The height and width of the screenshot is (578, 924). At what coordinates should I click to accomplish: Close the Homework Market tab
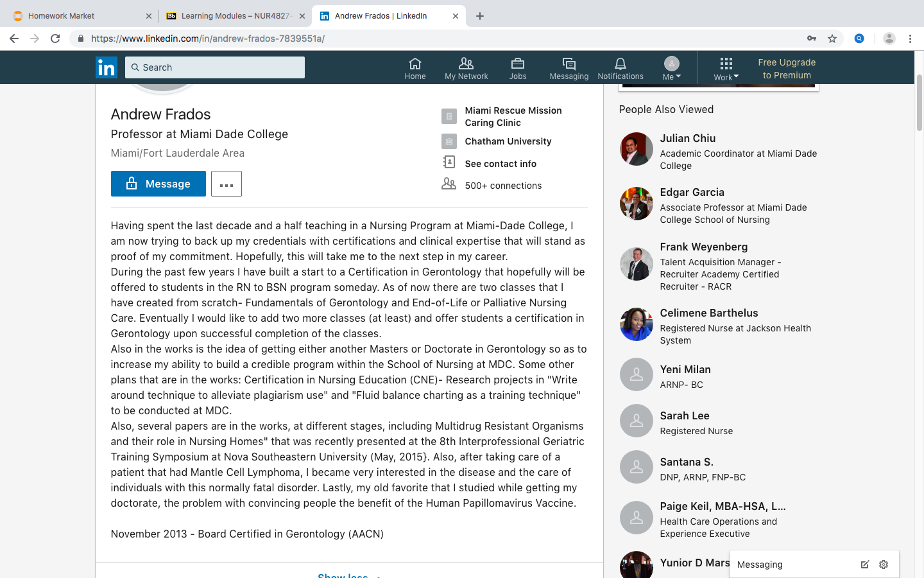pyautogui.click(x=149, y=16)
